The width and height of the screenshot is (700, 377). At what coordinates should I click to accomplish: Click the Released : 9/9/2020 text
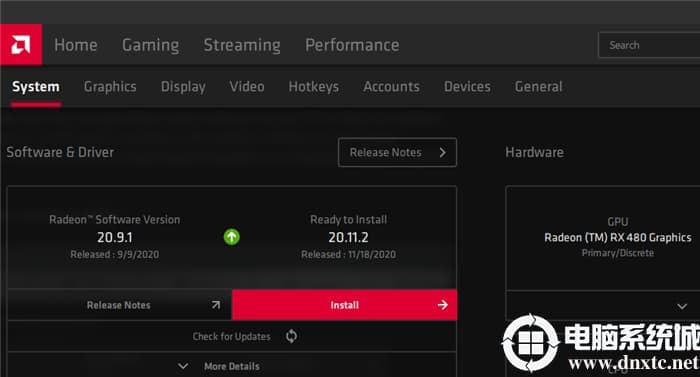(115, 255)
